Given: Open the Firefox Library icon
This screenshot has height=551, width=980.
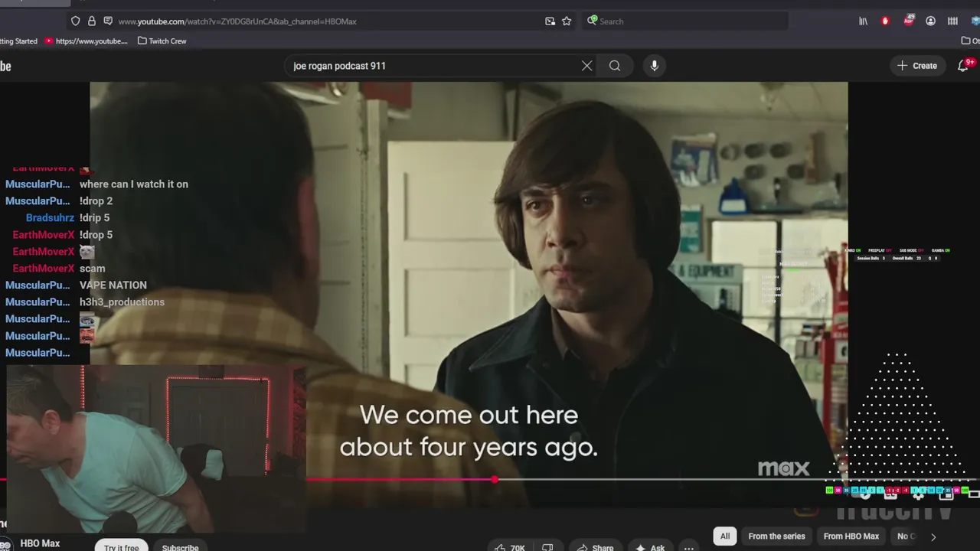Looking at the screenshot, I should click(x=863, y=21).
